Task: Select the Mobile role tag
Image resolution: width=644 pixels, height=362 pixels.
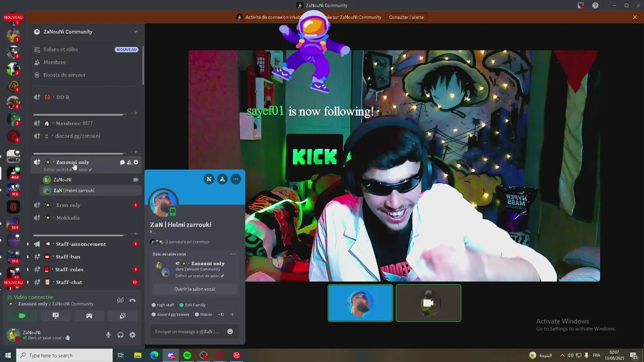Action: point(203,315)
